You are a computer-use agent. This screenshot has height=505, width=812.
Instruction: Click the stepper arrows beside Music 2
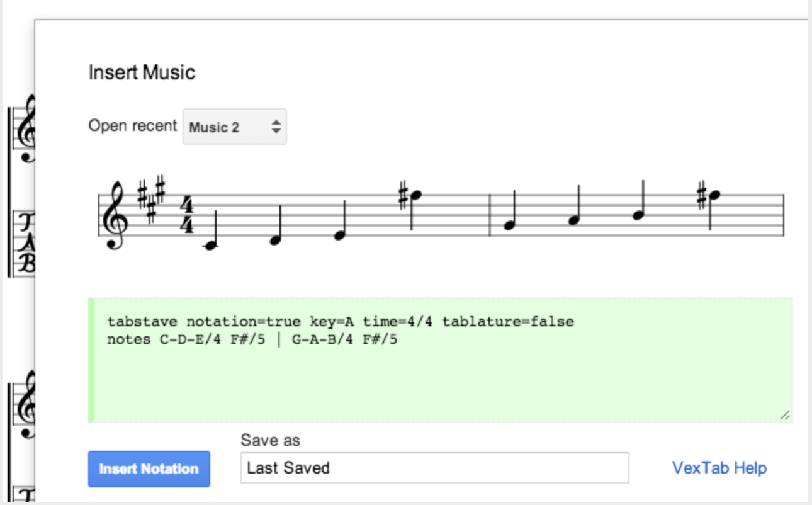click(275, 126)
